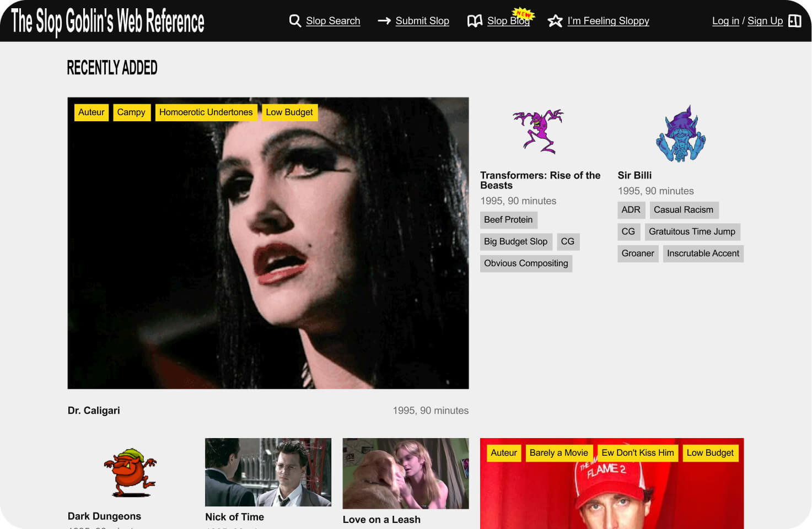Open the Log in link
This screenshot has height=529, width=812.
725,21
